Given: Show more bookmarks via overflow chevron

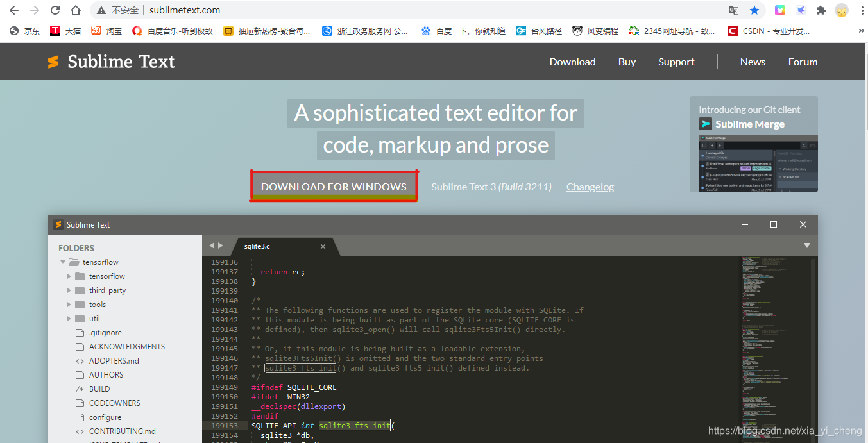Looking at the screenshot, I should point(861,30).
